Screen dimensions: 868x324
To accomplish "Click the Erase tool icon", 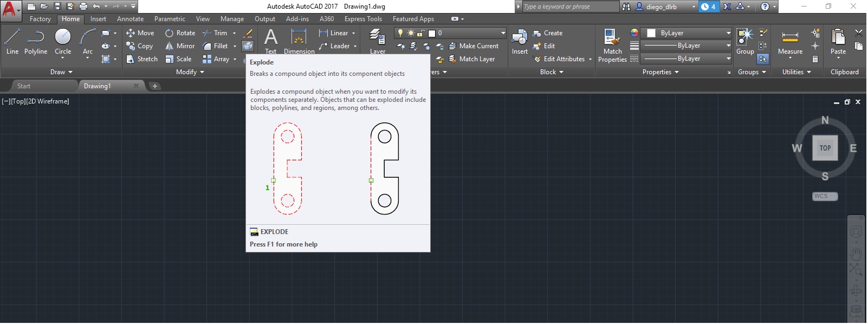I will tap(248, 33).
